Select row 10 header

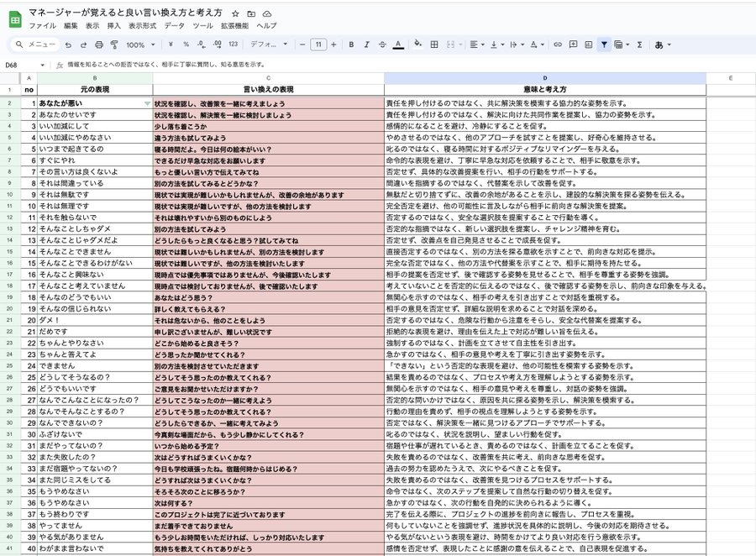[9, 195]
